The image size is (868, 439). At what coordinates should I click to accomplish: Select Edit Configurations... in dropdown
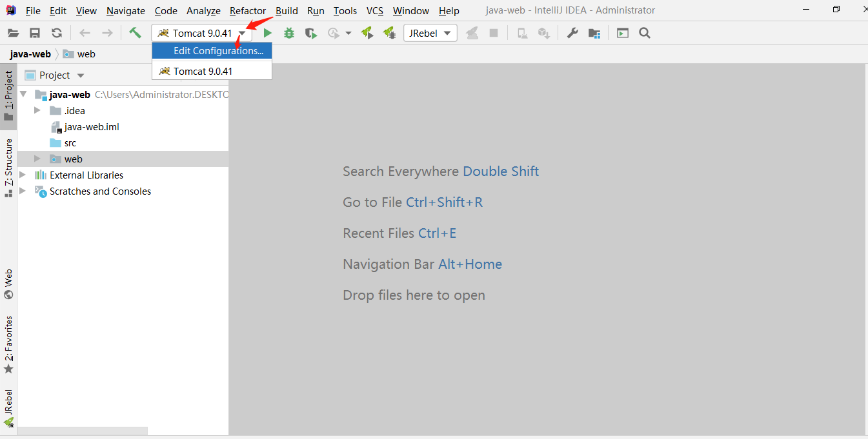212,51
